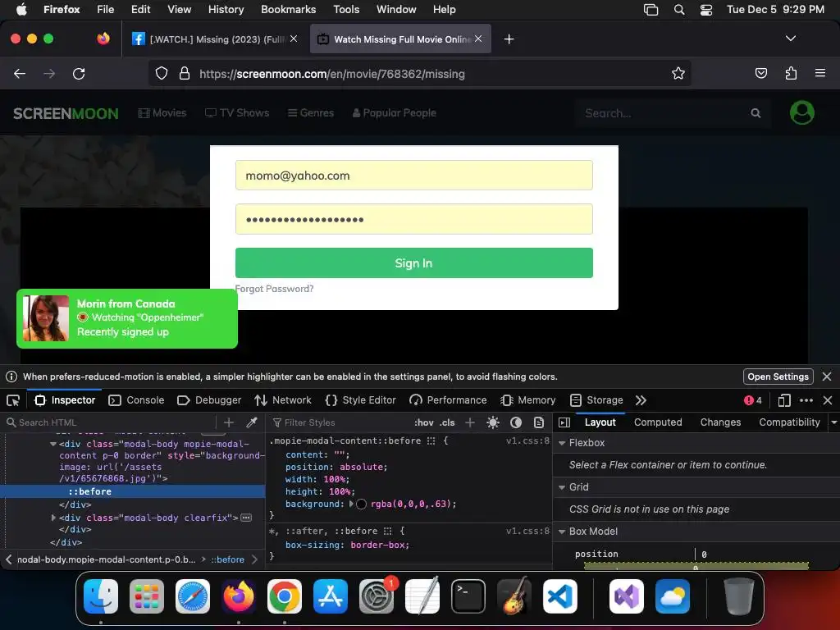This screenshot has height=630, width=840.
Task: Bookmark this page star icon
Action: 678,73
